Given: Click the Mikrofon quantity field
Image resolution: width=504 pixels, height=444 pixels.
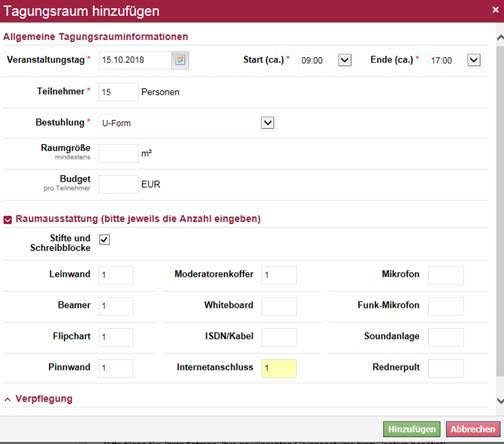Looking at the screenshot, I should click(x=446, y=275).
